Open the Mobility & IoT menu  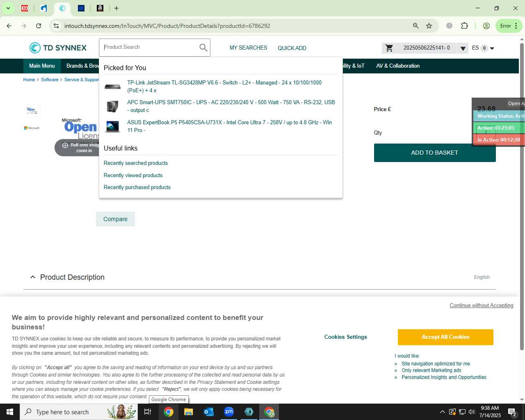(354, 66)
